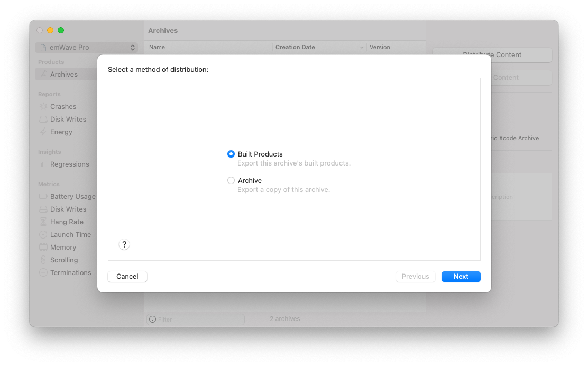Viewport: 588px width, 366px height.
Task: Open Memory metrics
Action: [x=63, y=248]
